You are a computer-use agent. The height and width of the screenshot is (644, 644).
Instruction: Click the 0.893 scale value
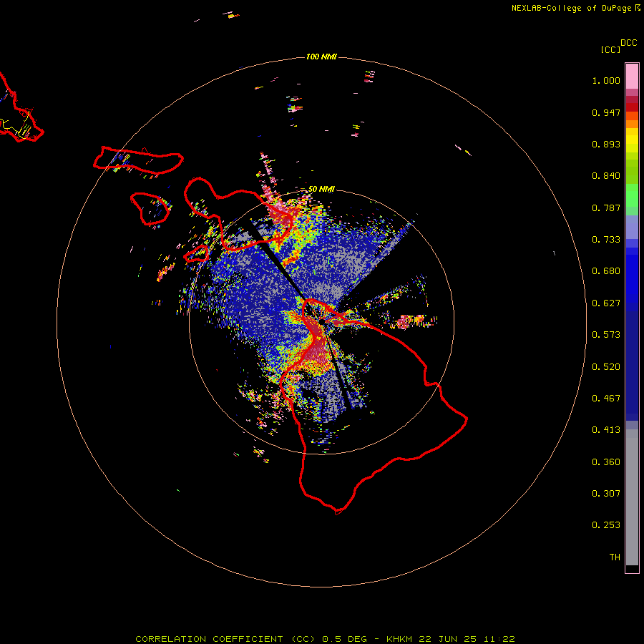[606, 144]
